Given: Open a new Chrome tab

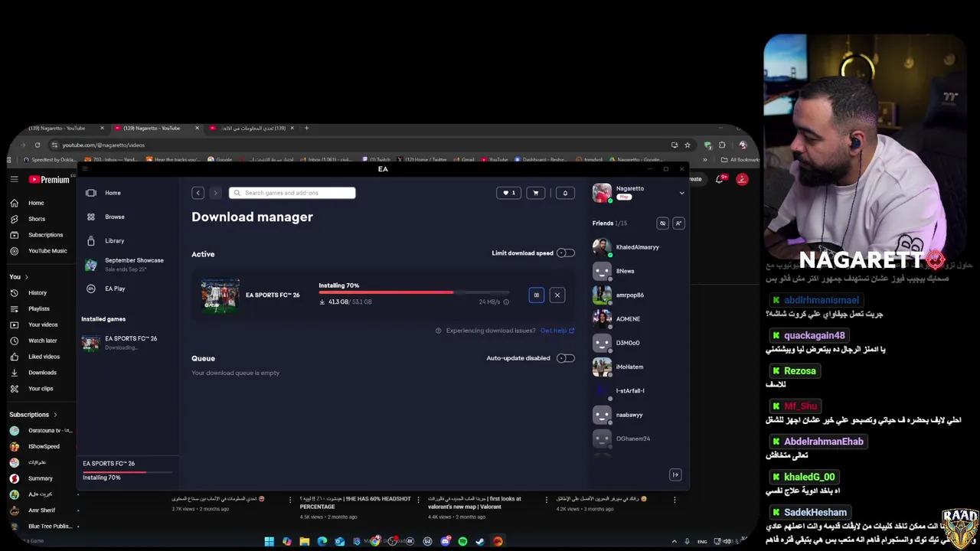Looking at the screenshot, I should coord(306,128).
